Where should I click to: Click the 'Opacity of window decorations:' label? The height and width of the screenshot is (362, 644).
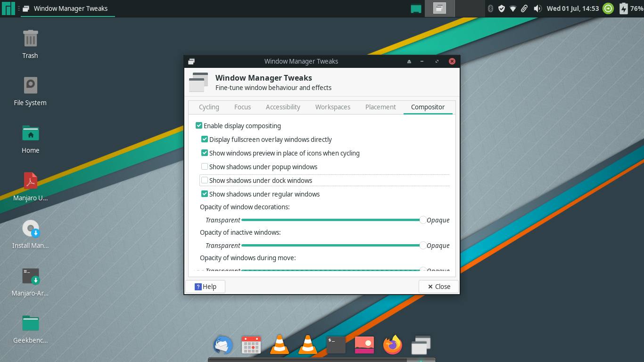pos(245,207)
